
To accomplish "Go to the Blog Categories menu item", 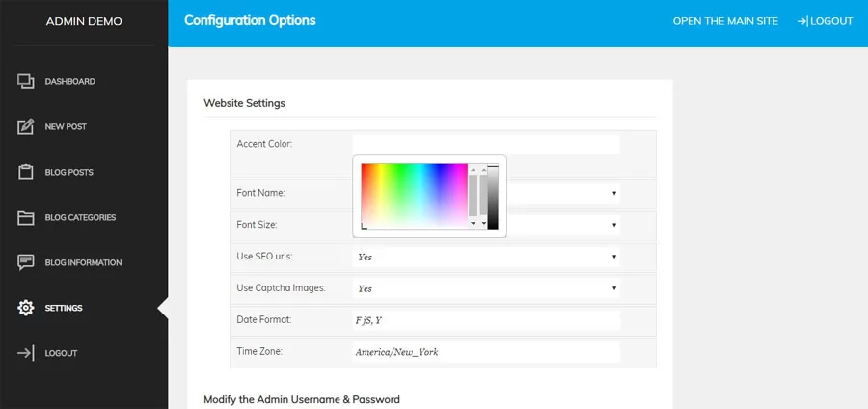I will pyautogui.click(x=80, y=217).
